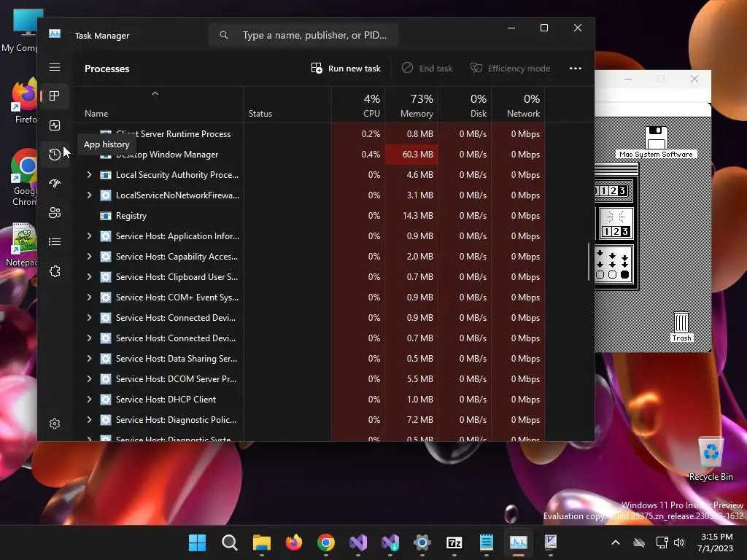This screenshot has height=560, width=747.
Task: Open Task Manager Settings gear icon
Action: (55, 424)
